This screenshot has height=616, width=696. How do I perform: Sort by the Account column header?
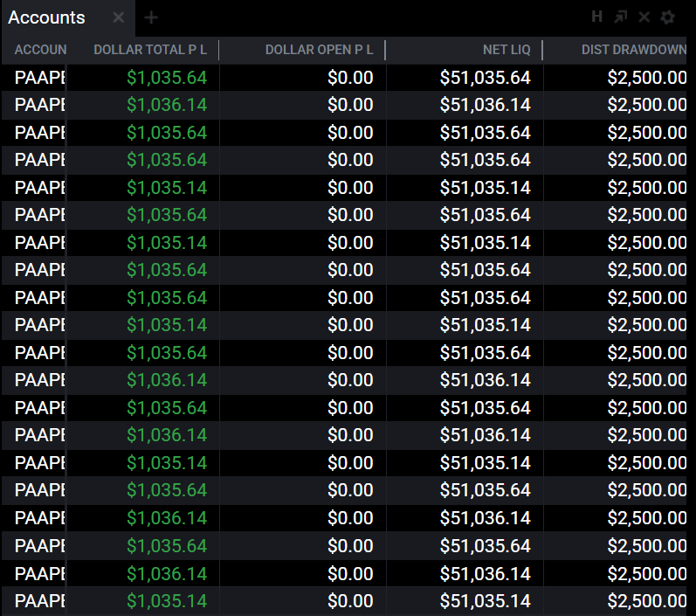coord(40,50)
